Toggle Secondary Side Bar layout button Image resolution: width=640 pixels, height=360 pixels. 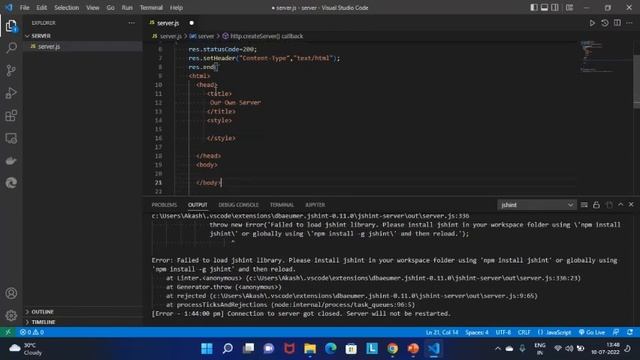click(x=555, y=8)
